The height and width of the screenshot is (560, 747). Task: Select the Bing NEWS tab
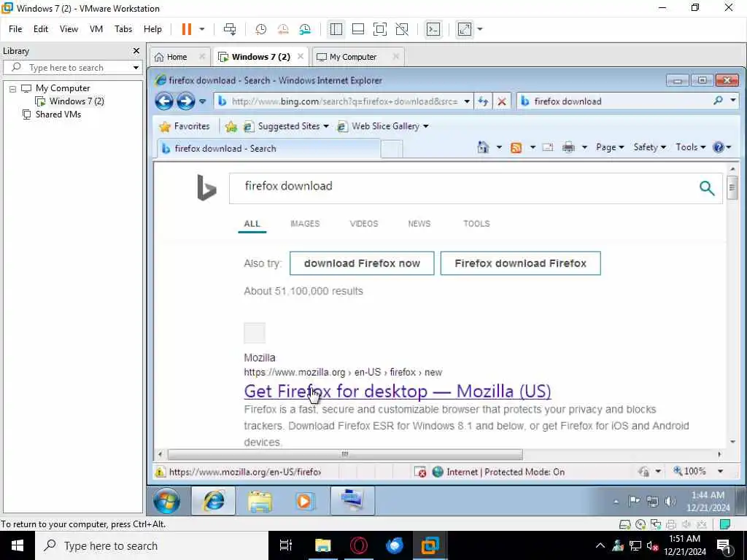(x=419, y=223)
